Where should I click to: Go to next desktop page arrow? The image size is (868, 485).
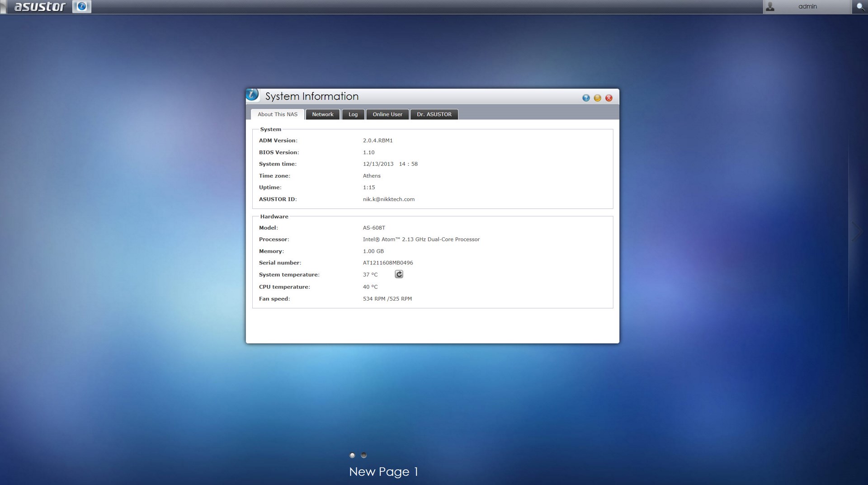point(856,231)
